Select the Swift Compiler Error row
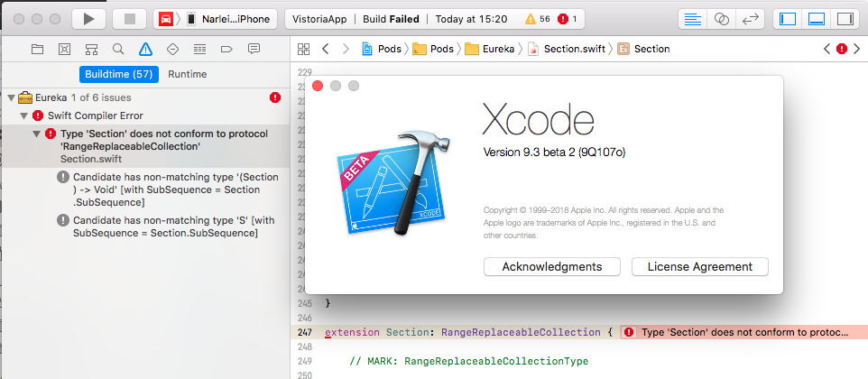The width and height of the screenshot is (868, 379). [x=144, y=116]
